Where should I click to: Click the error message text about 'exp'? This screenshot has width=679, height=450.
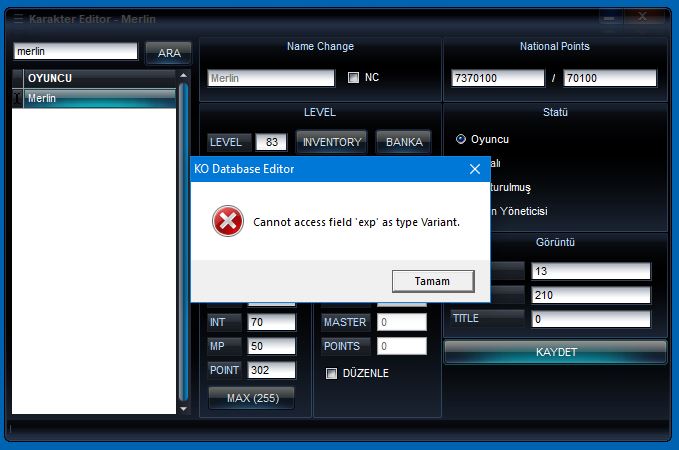coord(356,222)
